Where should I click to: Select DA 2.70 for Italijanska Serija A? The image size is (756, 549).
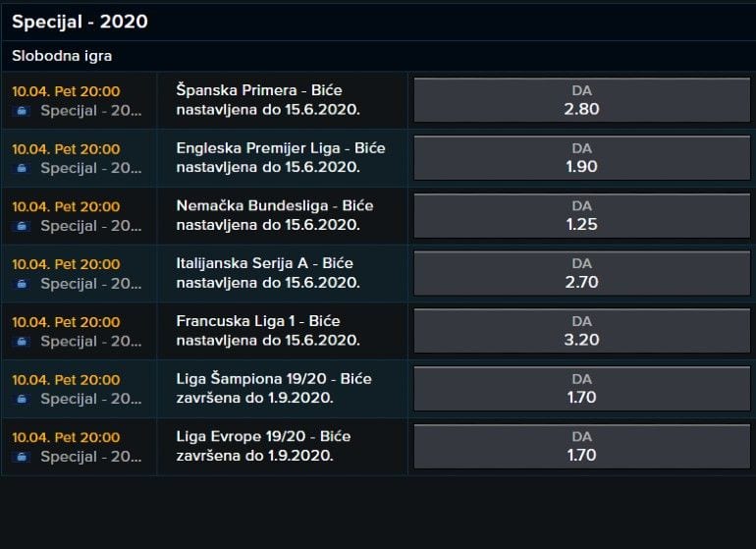tap(581, 273)
